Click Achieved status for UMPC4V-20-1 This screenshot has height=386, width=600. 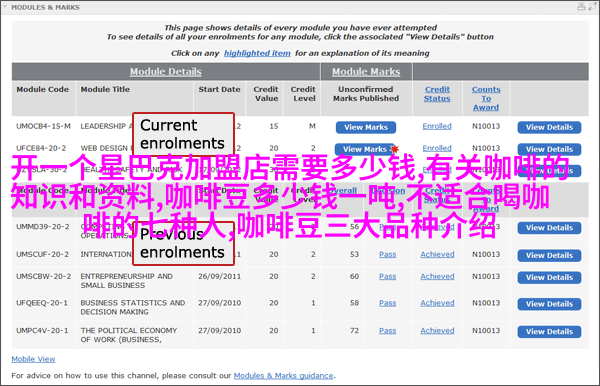437,331
